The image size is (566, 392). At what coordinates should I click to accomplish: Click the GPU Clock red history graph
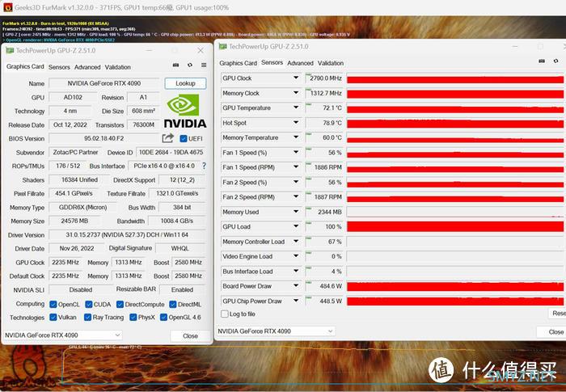click(454, 78)
